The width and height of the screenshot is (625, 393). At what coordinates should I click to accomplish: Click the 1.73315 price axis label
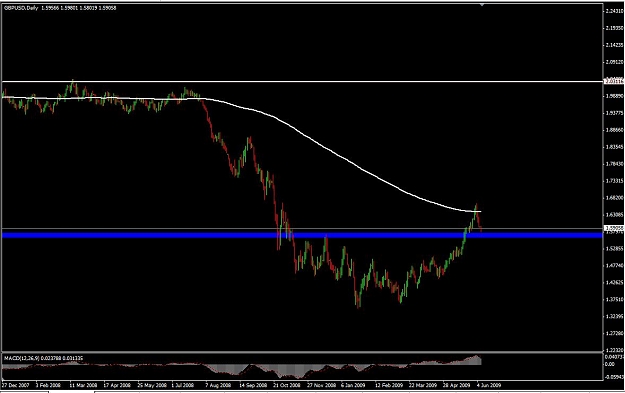coord(614,181)
